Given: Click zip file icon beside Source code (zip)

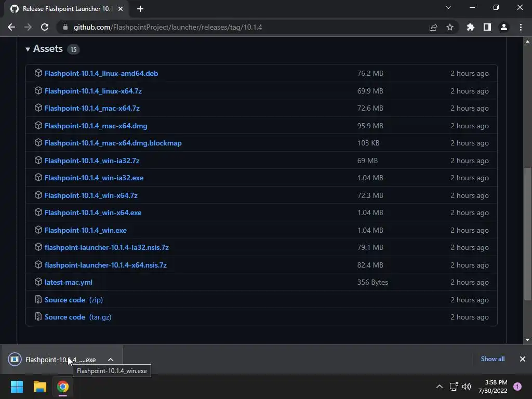Looking at the screenshot, I should pyautogui.click(x=38, y=300).
